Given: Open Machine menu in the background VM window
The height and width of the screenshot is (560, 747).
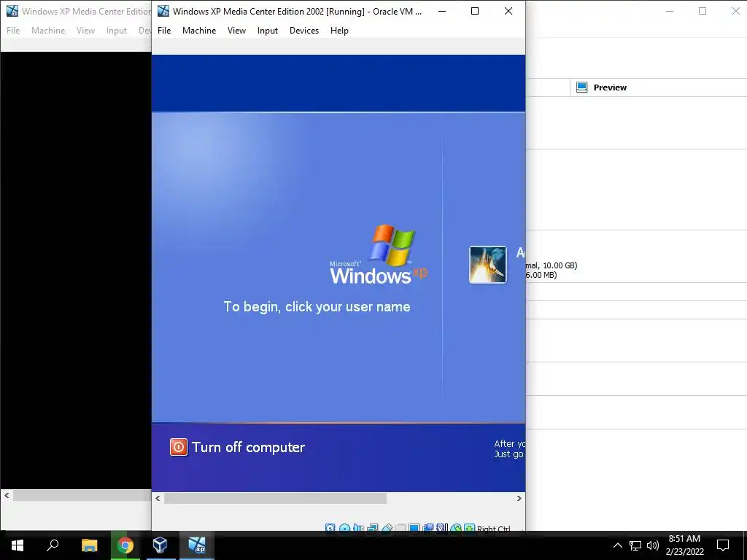Looking at the screenshot, I should click(x=48, y=31).
